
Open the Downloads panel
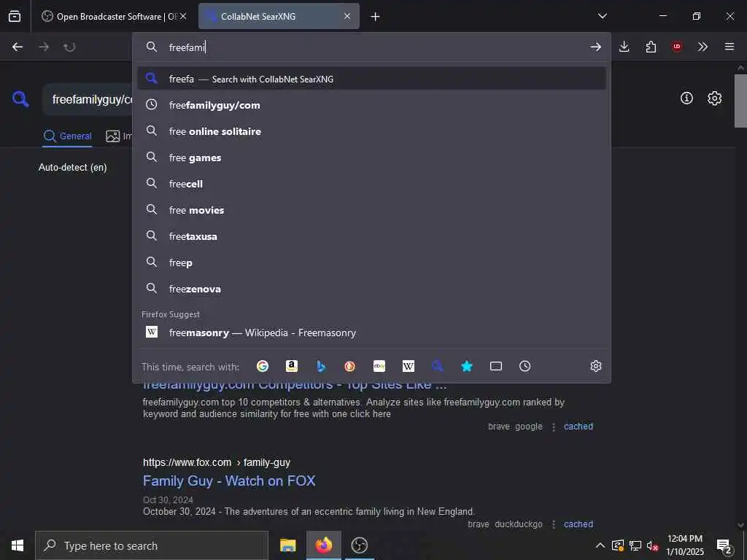pyautogui.click(x=624, y=47)
